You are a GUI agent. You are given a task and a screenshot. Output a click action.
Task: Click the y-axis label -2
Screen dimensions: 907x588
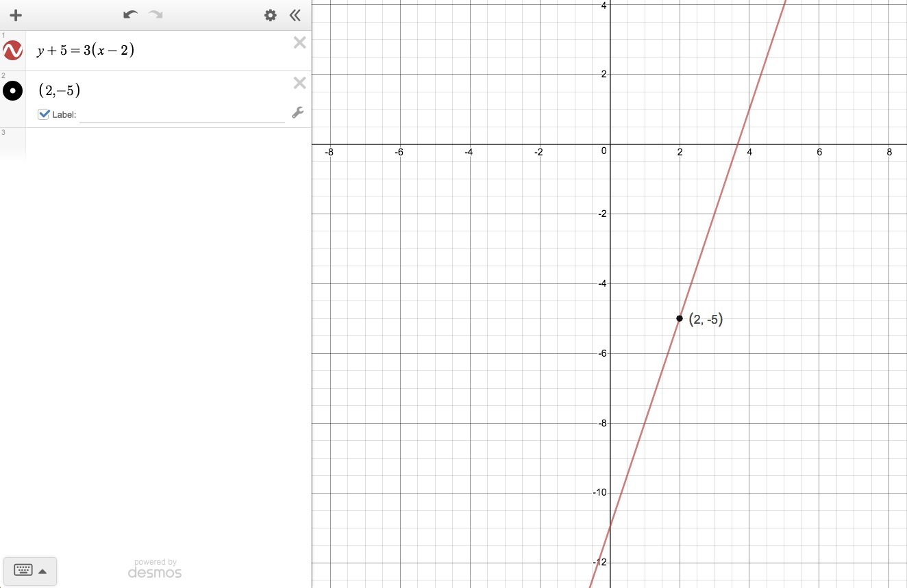[x=602, y=214]
